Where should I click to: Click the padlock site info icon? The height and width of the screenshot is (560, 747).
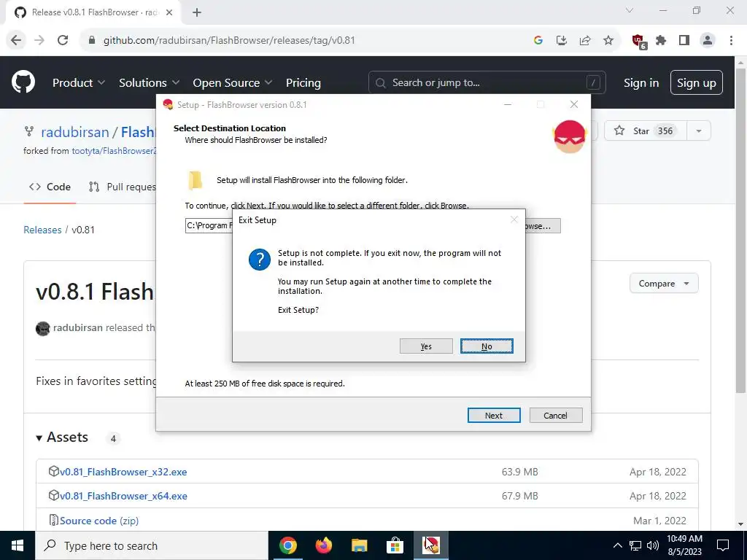coord(91,41)
